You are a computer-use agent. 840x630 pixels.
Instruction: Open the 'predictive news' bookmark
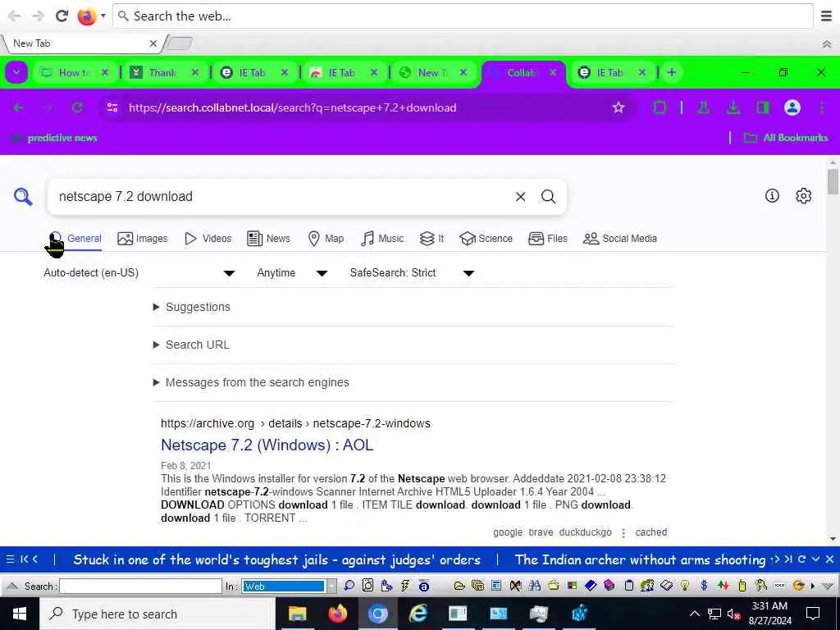(54, 138)
